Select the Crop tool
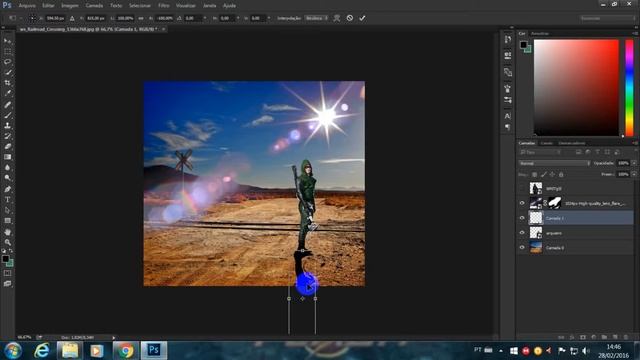The height and width of the screenshot is (360, 640). pyautogui.click(x=7, y=83)
